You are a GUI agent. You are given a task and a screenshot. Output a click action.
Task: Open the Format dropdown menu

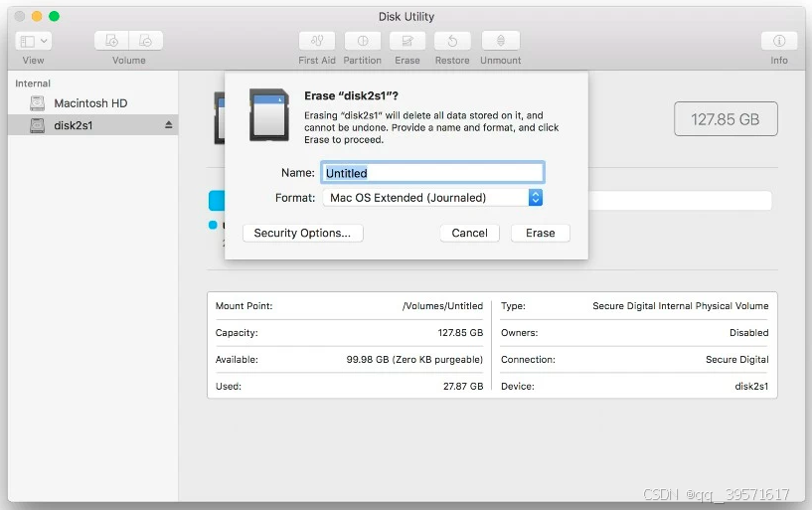coord(432,198)
